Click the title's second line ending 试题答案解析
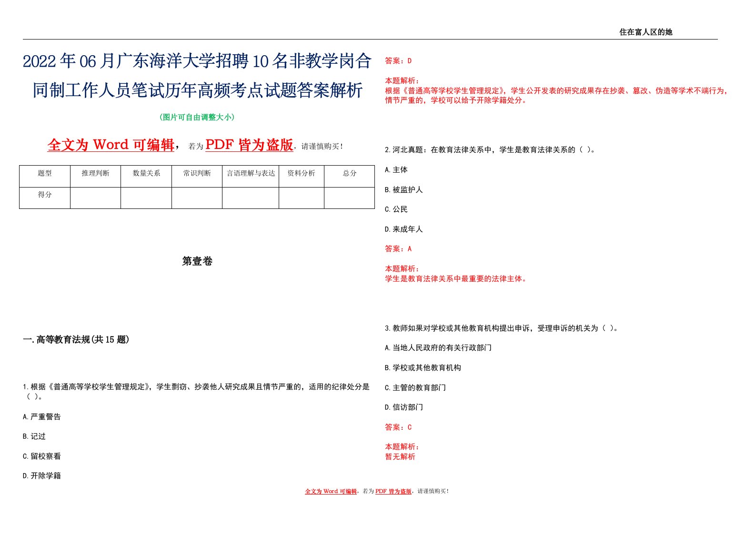This screenshot has height=534, width=756. pos(197,90)
